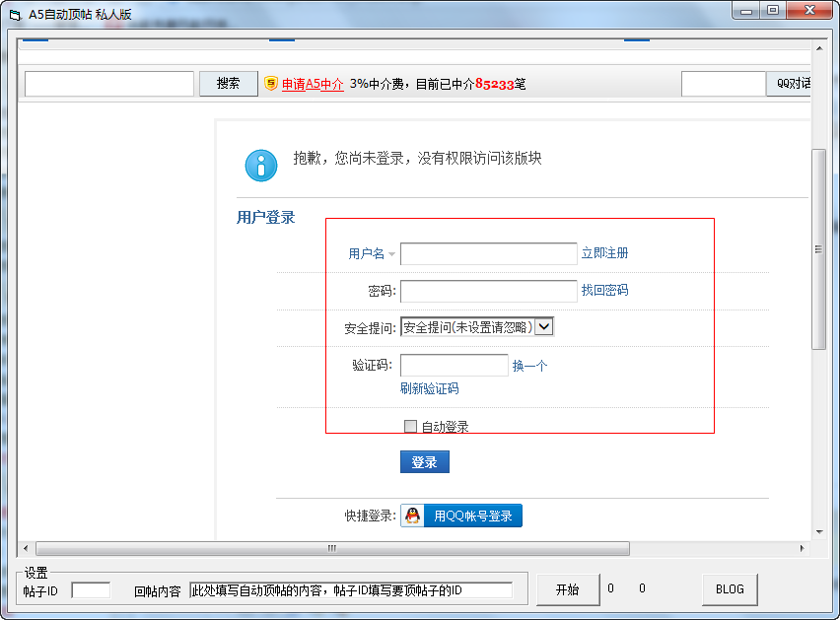The width and height of the screenshot is (840, 620).
Task: Click the 搜索 button
Action: 228,84
